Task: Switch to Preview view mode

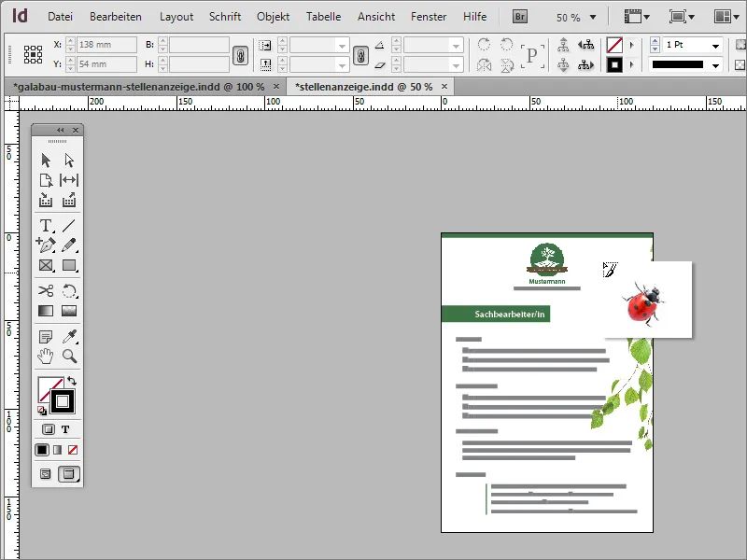Action: tap(69, 474)
